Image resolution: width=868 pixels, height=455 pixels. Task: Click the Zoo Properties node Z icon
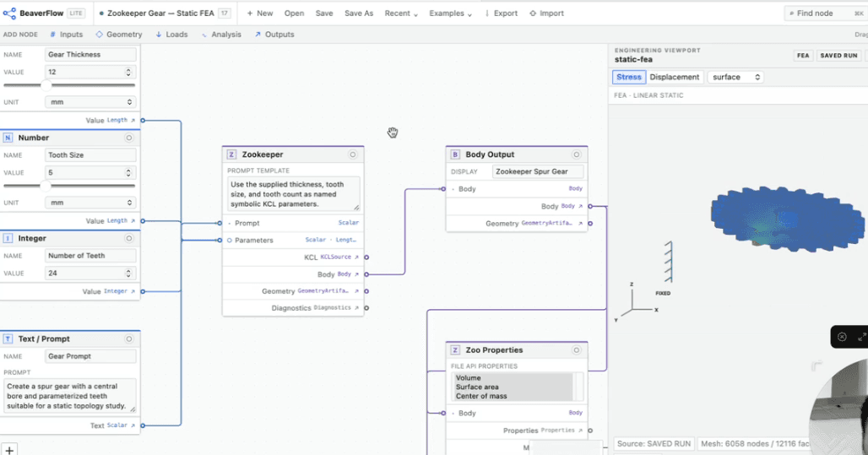click(455, 350)
